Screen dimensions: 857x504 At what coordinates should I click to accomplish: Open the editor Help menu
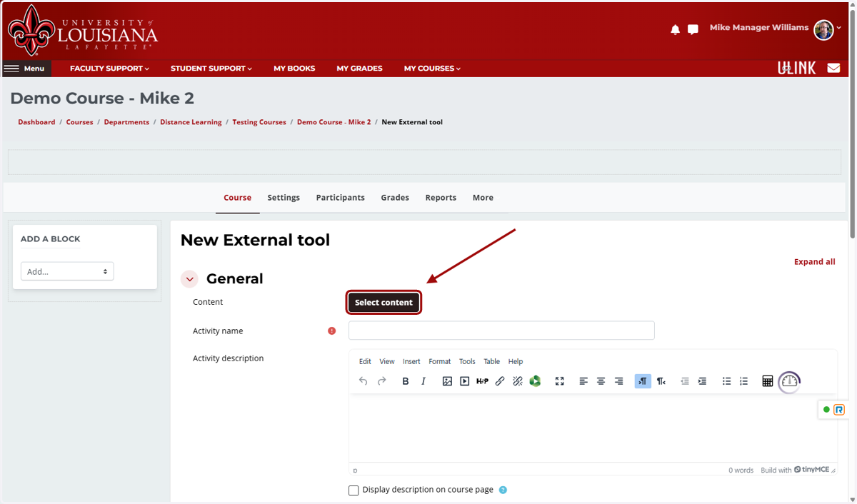tap(516, 361)
